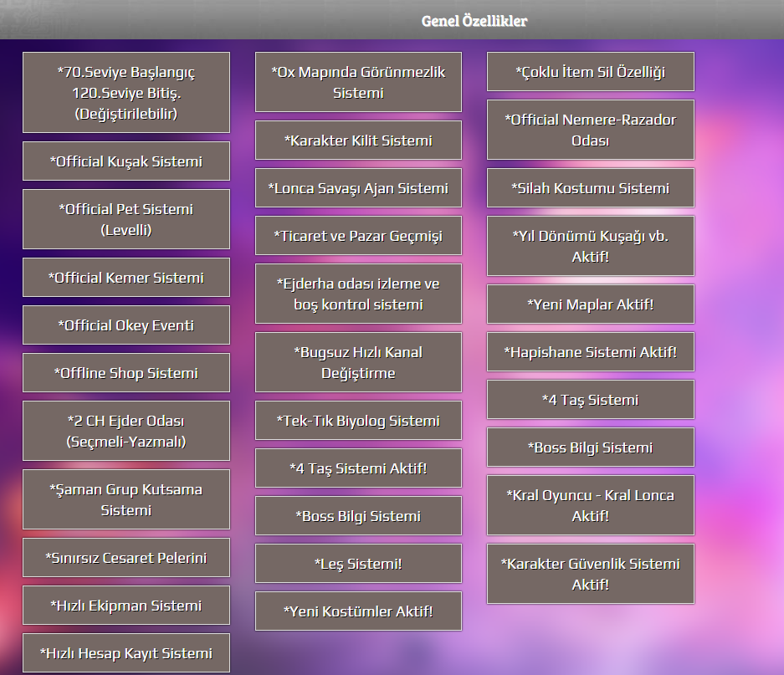Screen dimensions: 784x675
Task: Select Ticaret ve Pazar Geçmişi box
Action: (x=358, y=236)
